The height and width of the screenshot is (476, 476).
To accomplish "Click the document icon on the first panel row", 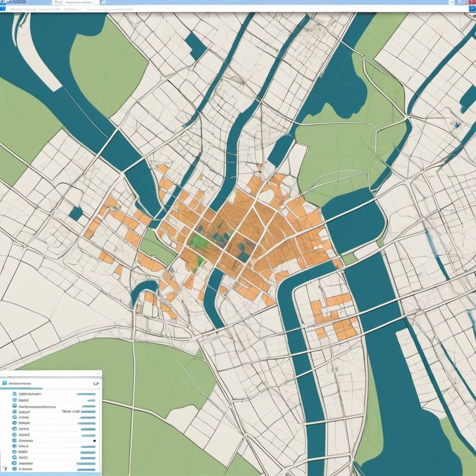I will click(14, 394).
